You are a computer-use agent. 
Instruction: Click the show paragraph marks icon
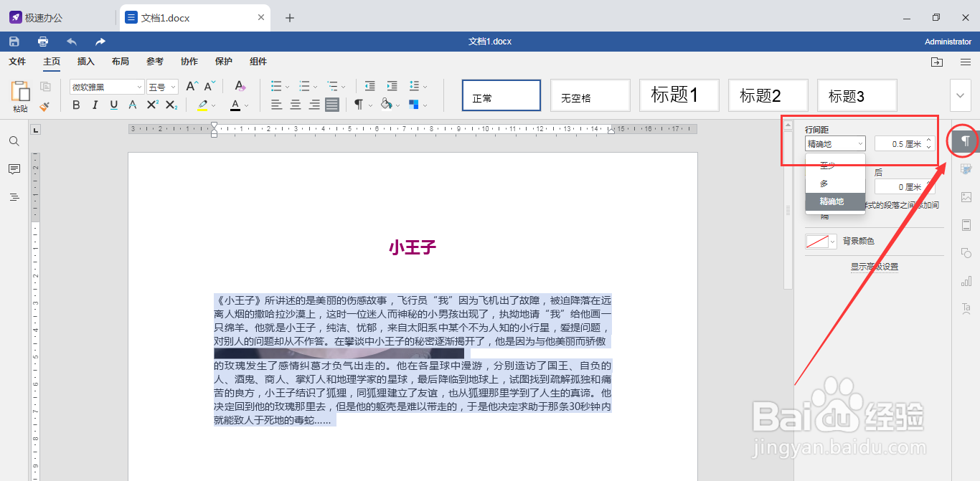[x=359, y=105]
